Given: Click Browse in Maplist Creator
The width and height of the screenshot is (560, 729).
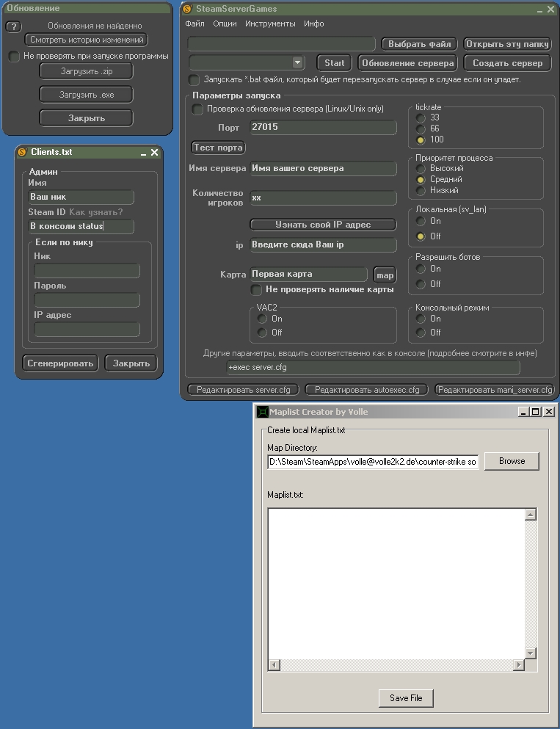Looking at the screenshot, I should tap(512, 461).
